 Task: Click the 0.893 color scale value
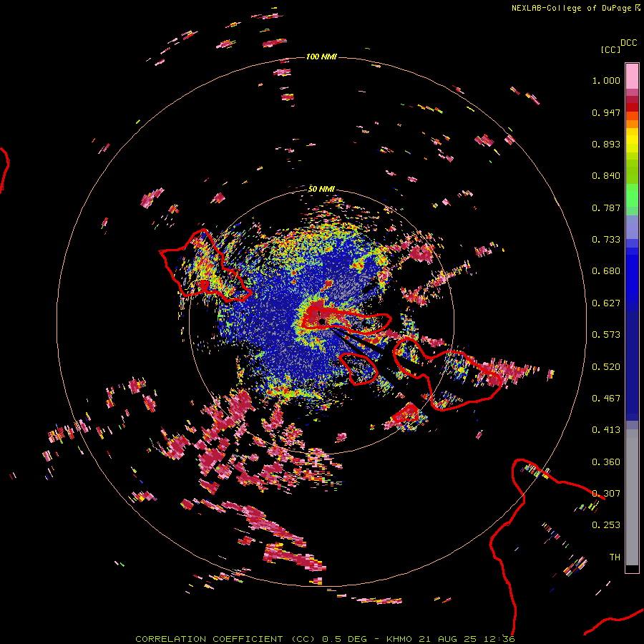606,144
